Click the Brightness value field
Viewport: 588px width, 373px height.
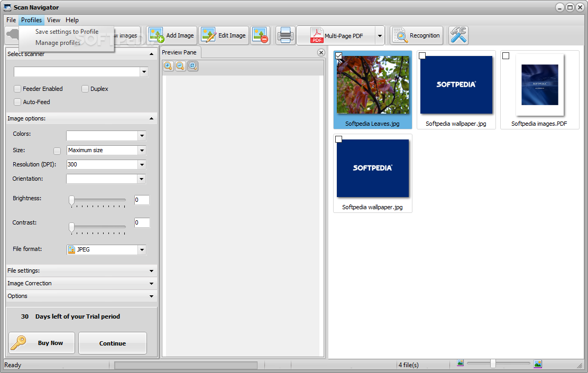pyautogui.click(x=142, y=200)
